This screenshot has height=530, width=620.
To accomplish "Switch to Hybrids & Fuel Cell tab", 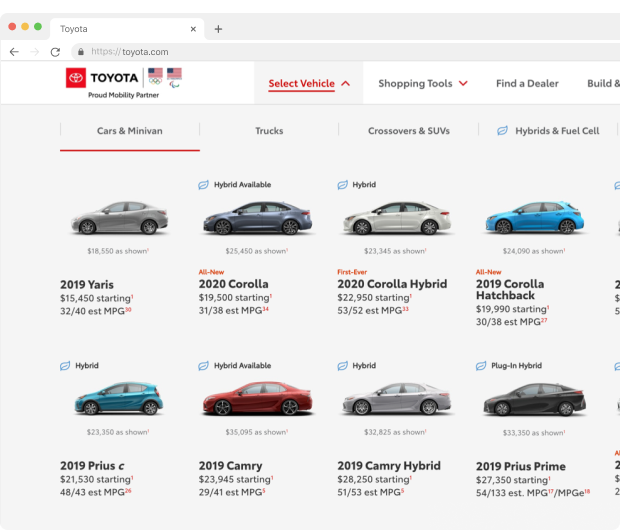I will [x=556, y=131].
